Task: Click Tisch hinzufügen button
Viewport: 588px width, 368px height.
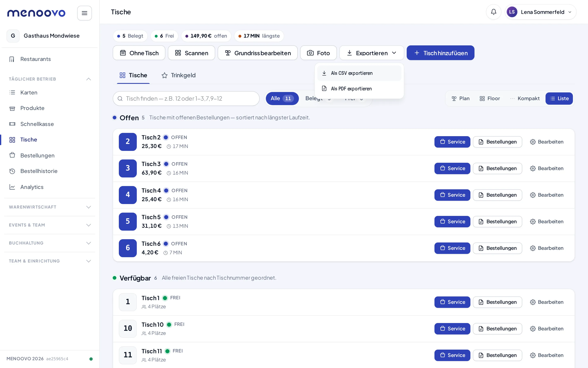Action: point(441,53)
